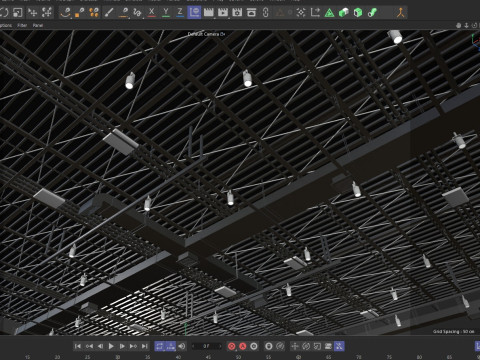
Task: Click frame 75 on timeline ruler
Action: 389,357
